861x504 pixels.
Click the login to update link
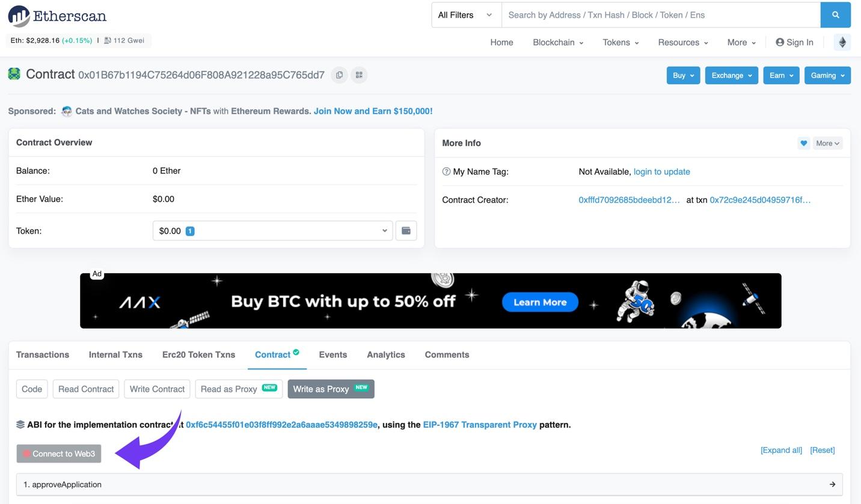661,172
